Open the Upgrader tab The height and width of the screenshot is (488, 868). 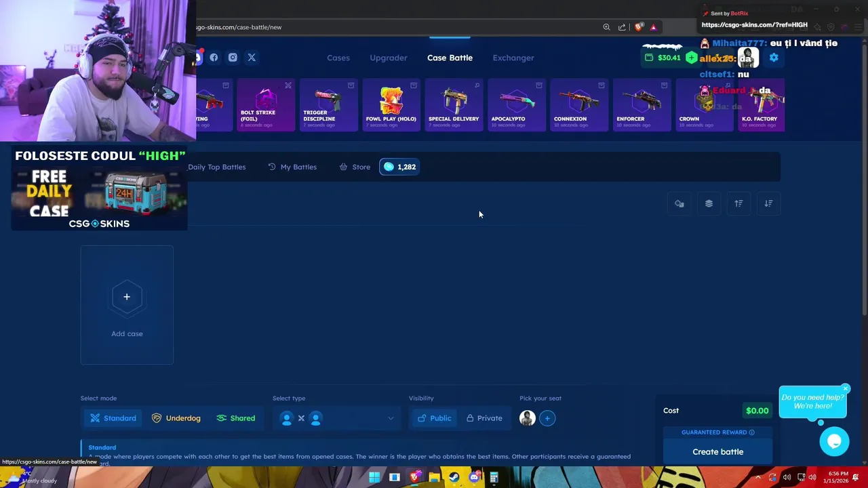point(389,58)
